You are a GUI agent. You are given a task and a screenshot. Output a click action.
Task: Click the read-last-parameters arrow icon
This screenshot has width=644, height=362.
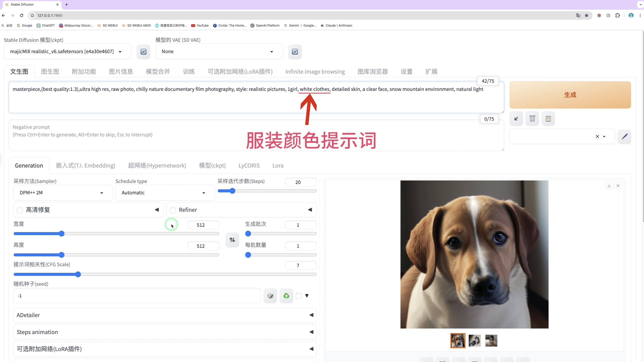[x=516, y=119]
